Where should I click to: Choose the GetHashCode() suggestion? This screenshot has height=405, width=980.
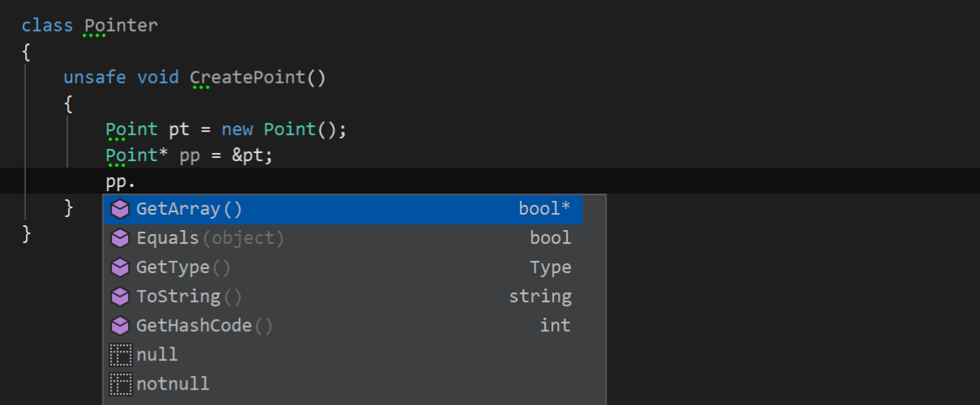tap(204, 326)
